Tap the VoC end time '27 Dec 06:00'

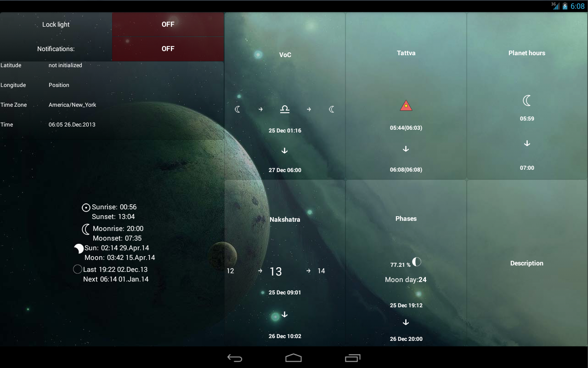click(285, 170)
